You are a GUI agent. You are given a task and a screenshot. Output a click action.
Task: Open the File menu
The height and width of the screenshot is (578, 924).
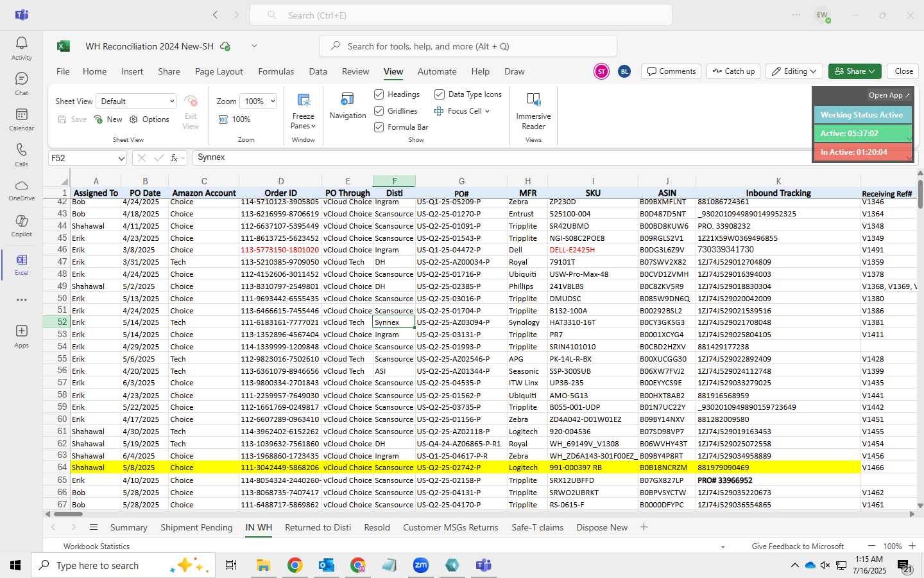click(63, 71)
